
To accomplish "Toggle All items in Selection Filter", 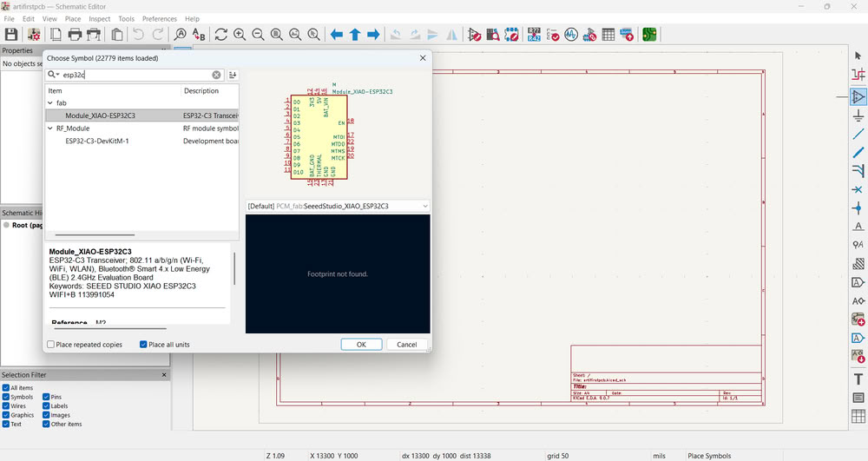I will tap(6, 388).
